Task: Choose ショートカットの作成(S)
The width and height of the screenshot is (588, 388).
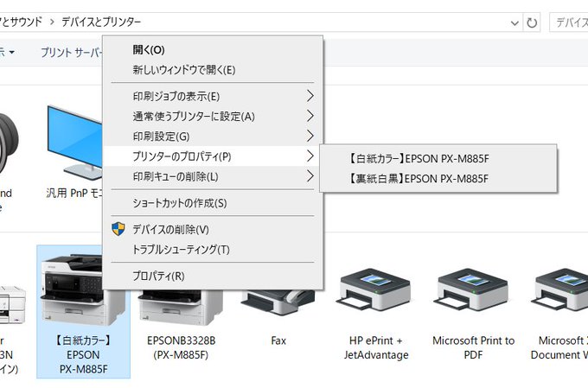Action: (x=213, y=203)
